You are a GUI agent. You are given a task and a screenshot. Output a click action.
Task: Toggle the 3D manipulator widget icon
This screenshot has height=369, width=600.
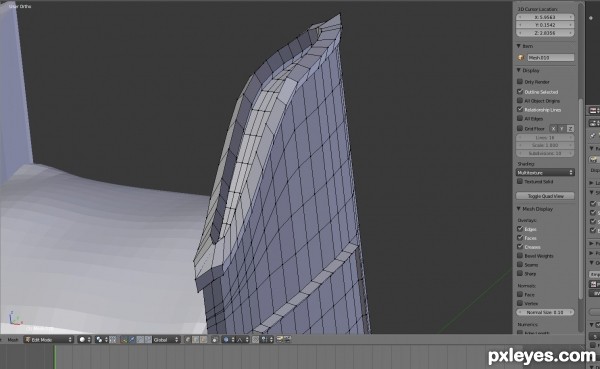coord(124,340)
